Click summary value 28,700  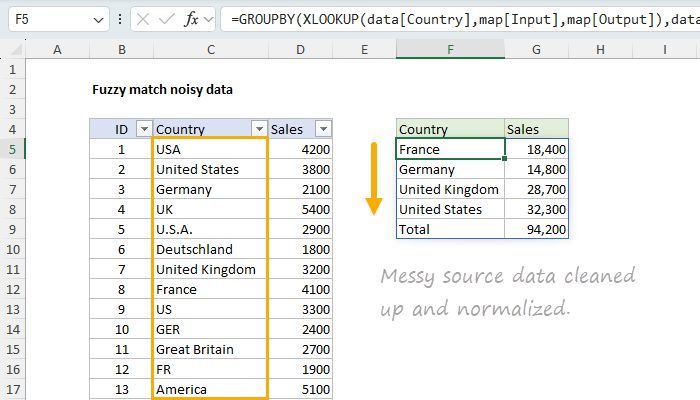[x=536, y=189]
